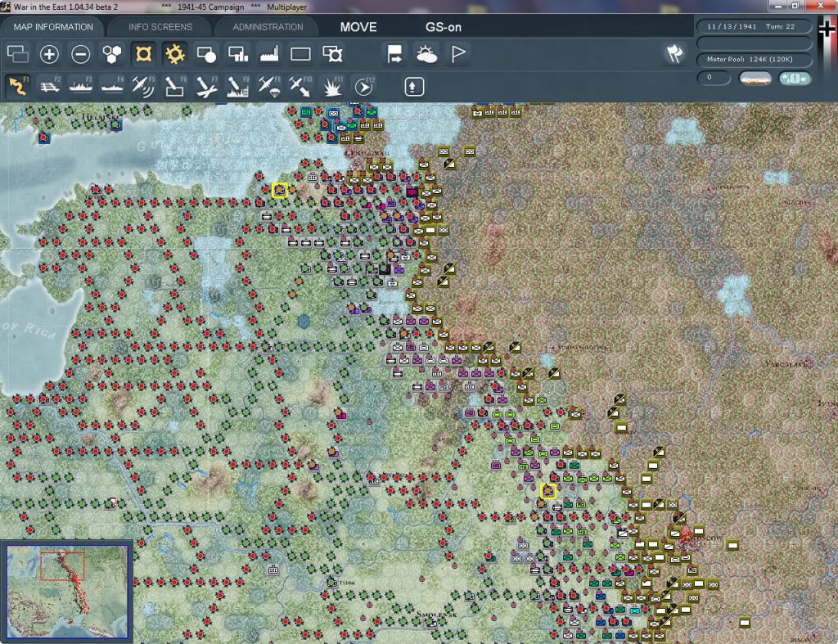Click the snow weather indicator button
The width and height of the screenshot is (838, 644).
tap(795, 79)
